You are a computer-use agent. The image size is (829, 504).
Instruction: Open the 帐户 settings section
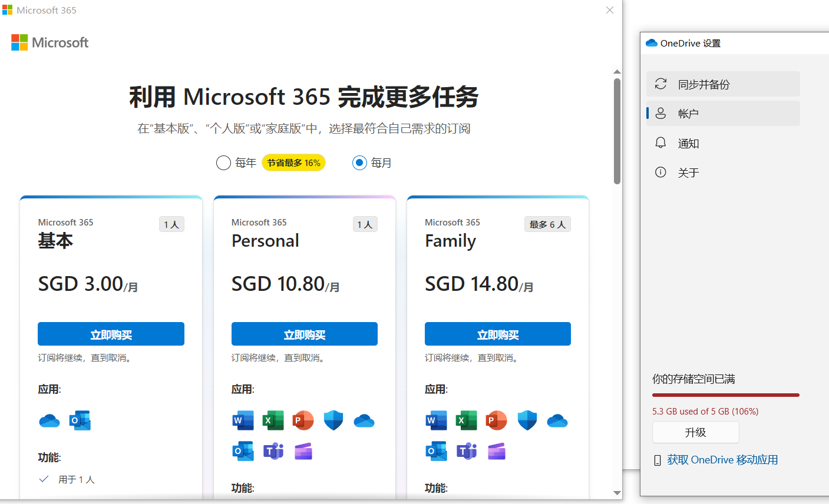pyautogui.click(x=723, y=114)
